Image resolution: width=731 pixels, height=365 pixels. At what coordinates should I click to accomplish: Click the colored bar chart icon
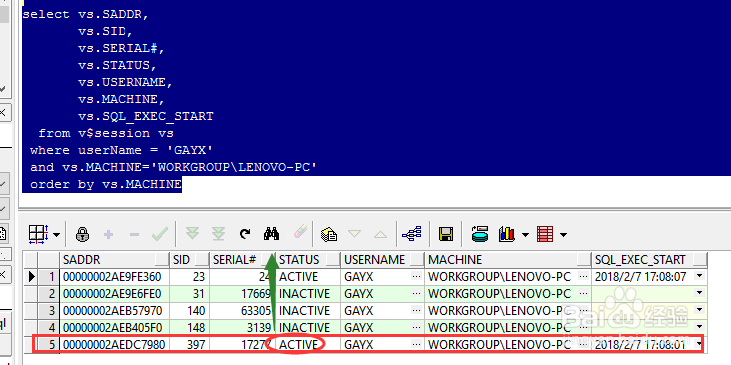click(x=506, y=234)
